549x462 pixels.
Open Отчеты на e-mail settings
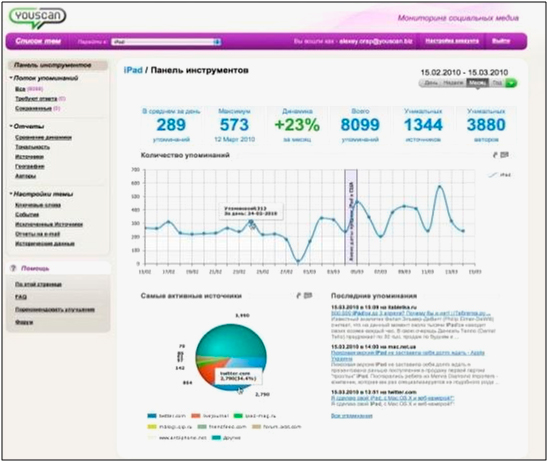click(37, 234)
